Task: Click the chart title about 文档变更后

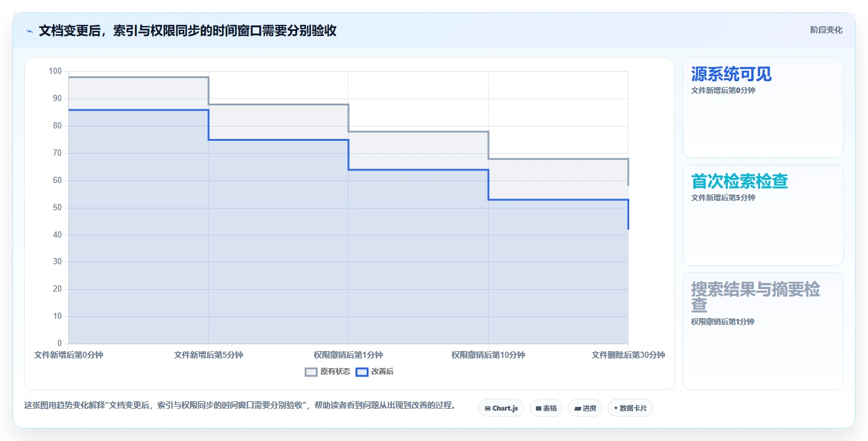Action: tap(187, 31)
